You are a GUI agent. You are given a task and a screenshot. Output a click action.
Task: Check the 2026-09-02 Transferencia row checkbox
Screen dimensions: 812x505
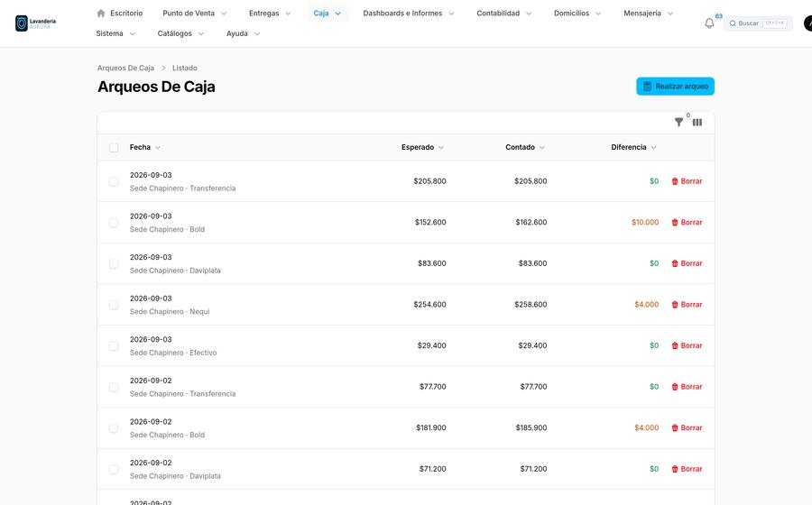[x=114, y=387]
